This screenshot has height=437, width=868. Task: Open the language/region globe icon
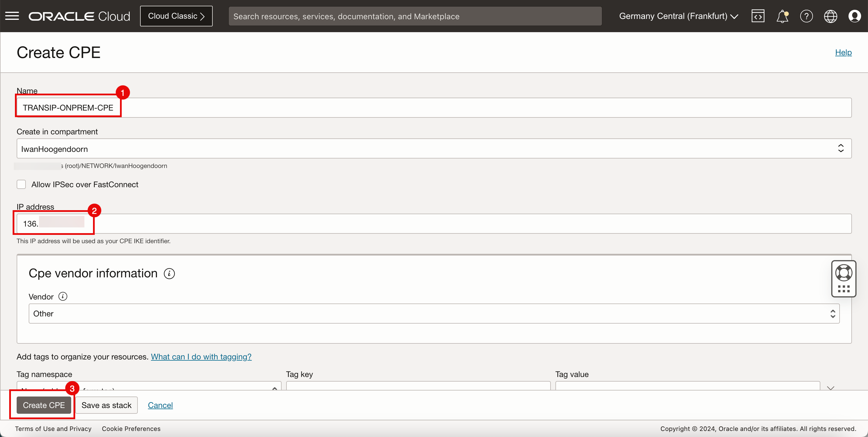click(830, 16)
